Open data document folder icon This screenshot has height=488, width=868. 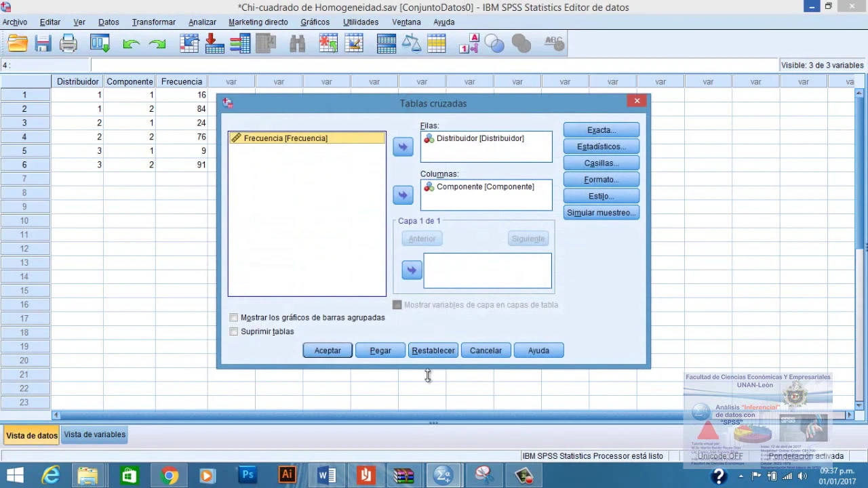(x=18, y=44)
